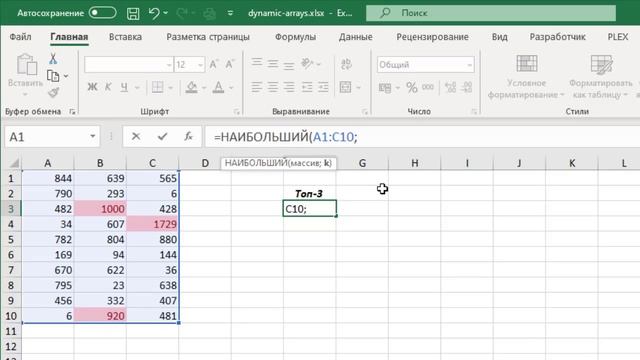Activate the Format Painter brush
Image resolution: width=640 pixels, height=360 pixels.
coord(53,92)
